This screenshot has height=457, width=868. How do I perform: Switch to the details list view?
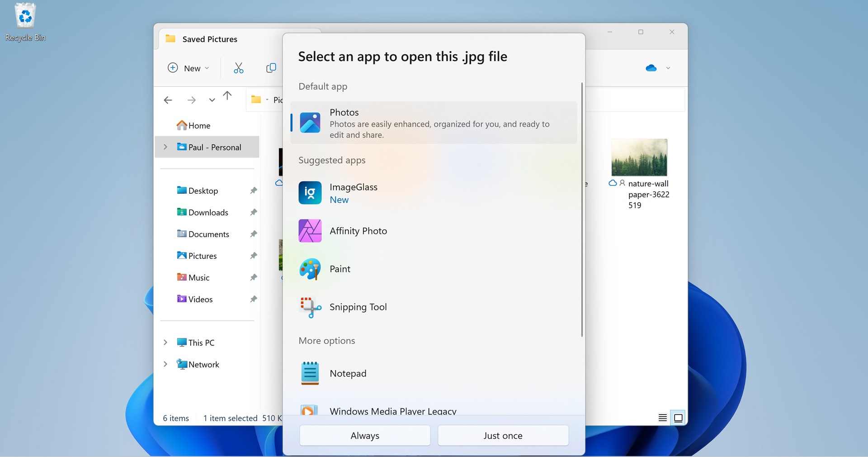click(x=662, y=418)
